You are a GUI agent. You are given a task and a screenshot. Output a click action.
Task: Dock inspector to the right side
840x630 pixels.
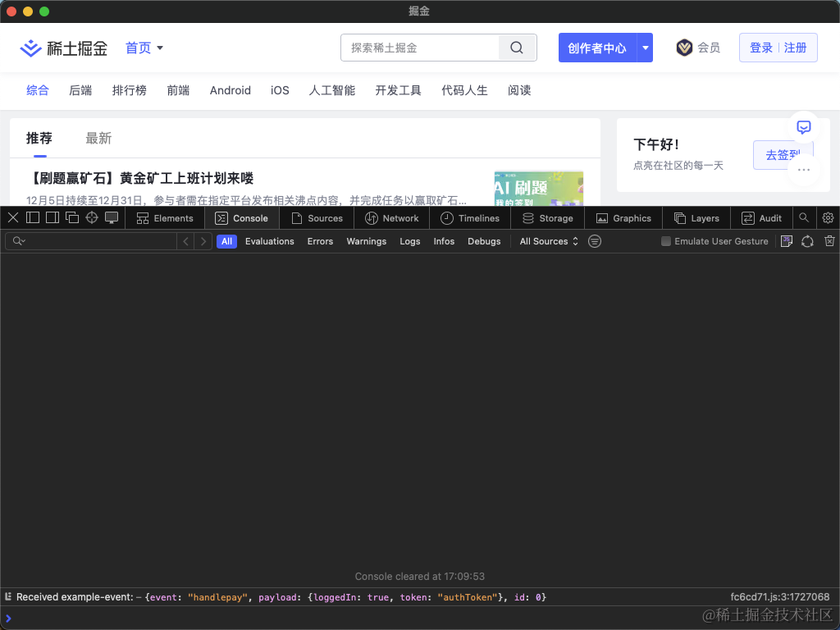(x=52, y=217)
